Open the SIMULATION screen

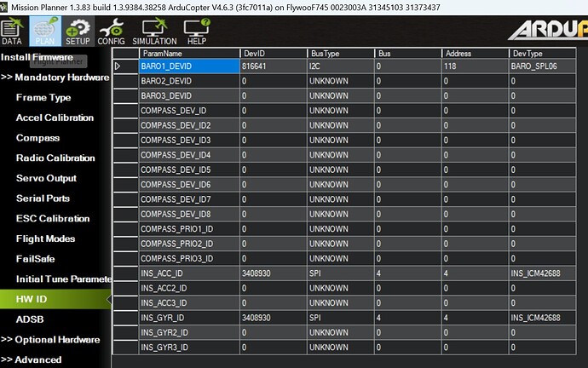click(154, 32)
